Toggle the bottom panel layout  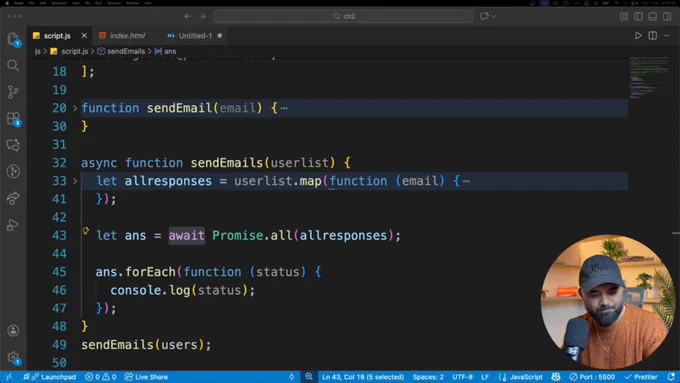point(652,16)
